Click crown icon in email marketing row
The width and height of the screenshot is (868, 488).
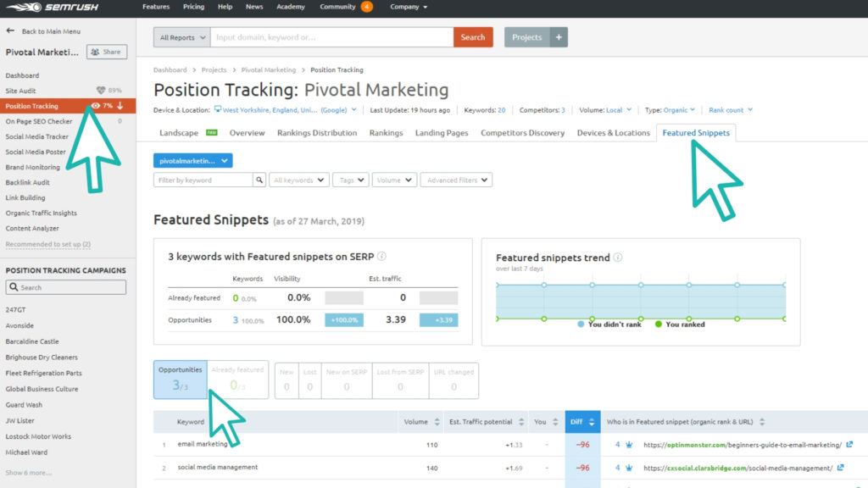tap(629, 444)
